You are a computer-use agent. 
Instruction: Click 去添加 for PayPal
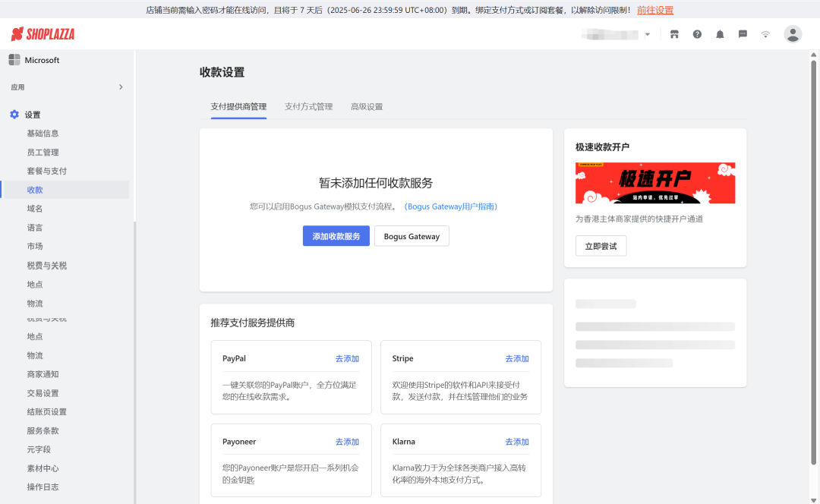[347, 359]
